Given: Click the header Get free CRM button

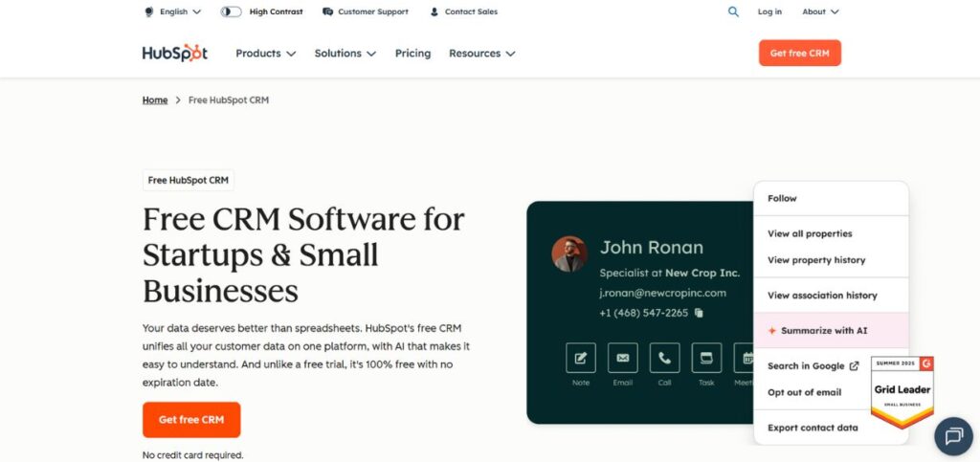Looking at the screenshot, I should (799, 53).
